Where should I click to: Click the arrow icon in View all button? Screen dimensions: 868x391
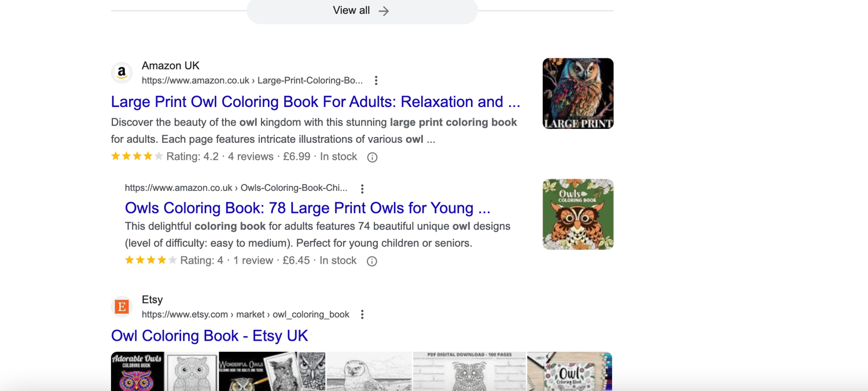coord(382,10)
